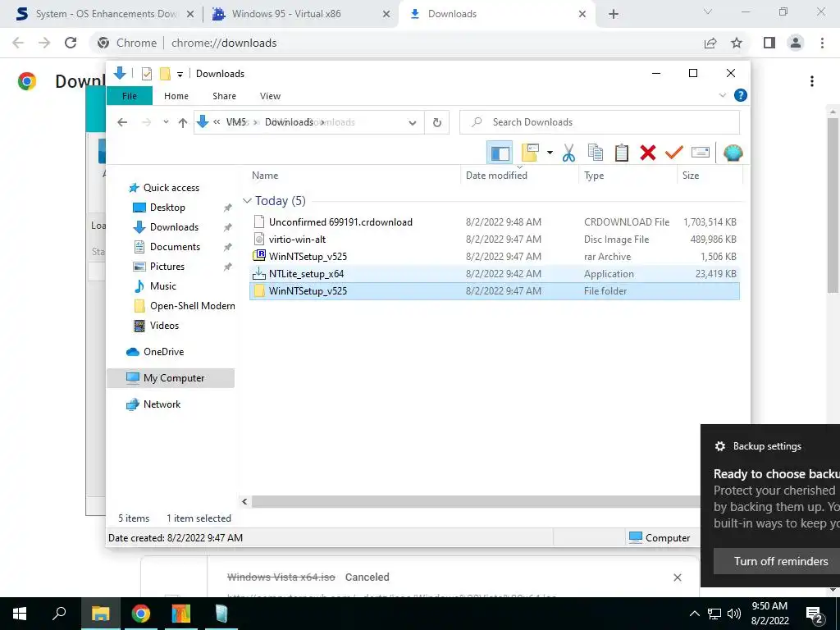The height and width of the screenshot is (630, 840).
Task: Show hidden system tray icons
Action: tap(694, 614)
